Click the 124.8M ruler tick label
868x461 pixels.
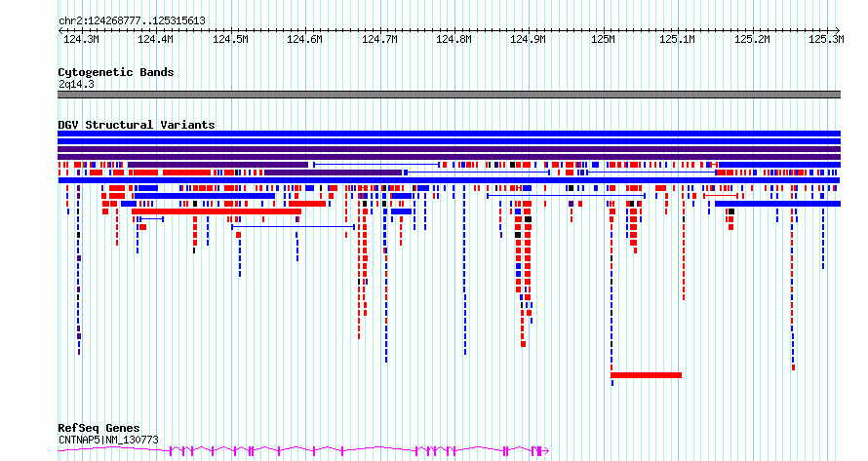click(x=454, y=39)
